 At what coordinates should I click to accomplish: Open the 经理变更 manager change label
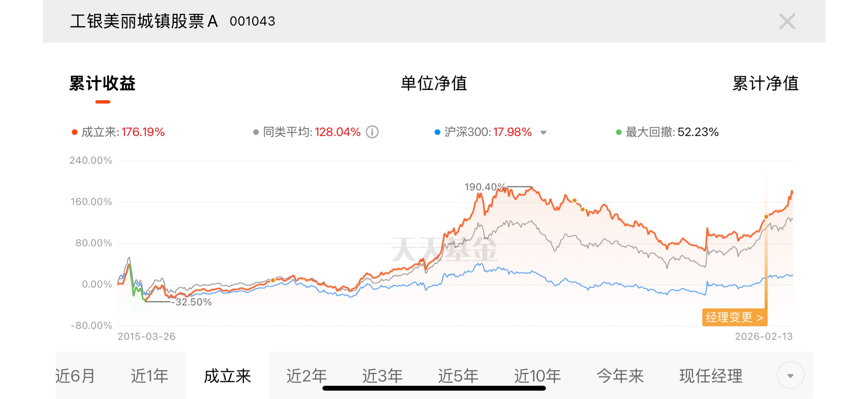pyautogui.click(x=734, y=317)
